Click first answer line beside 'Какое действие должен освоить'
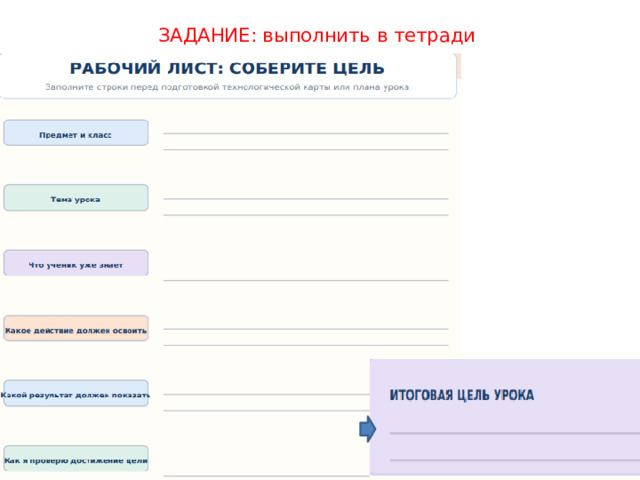This screenshot has width=640, height=480. 306,329
